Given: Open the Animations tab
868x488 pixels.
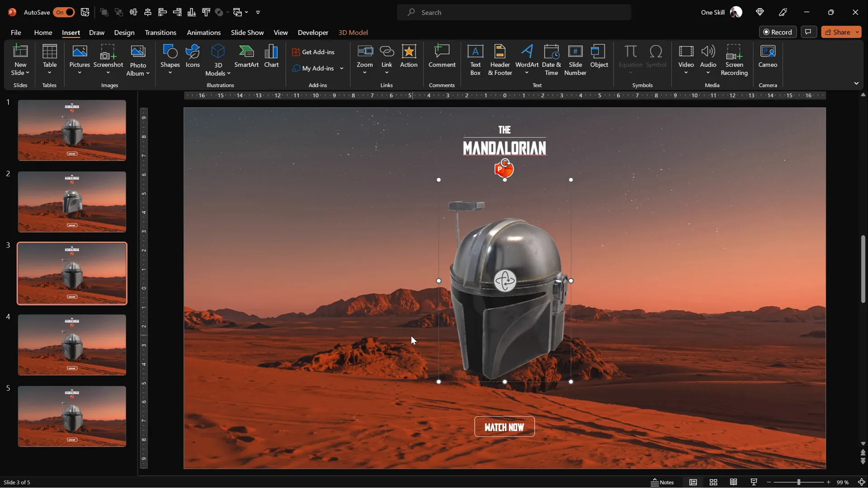Looking at the screenshot, I should pos(204,33).
